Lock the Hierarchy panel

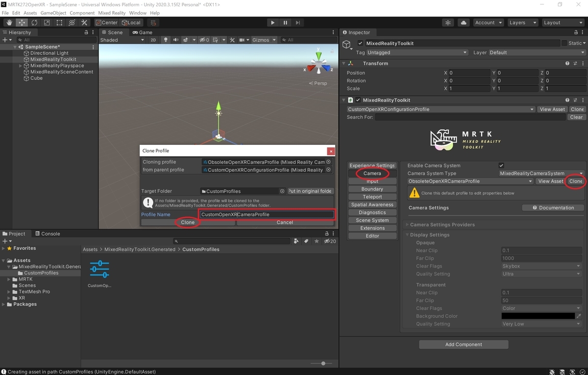click(87, 32)
